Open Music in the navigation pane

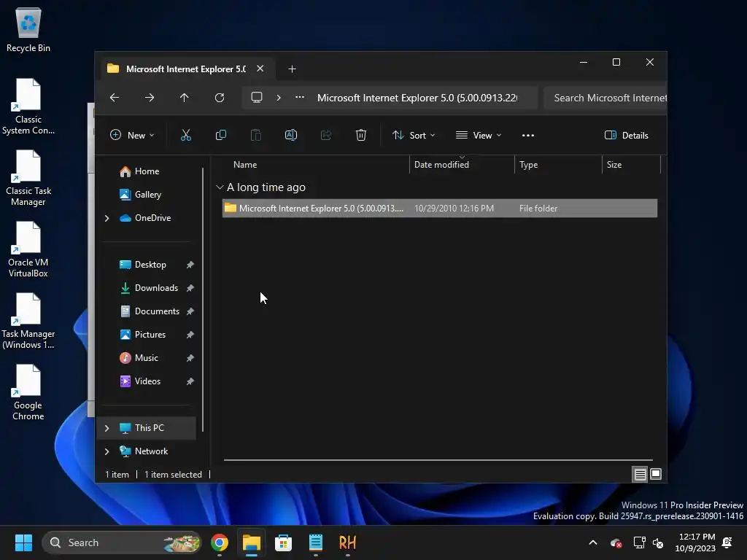click(146, 358)
